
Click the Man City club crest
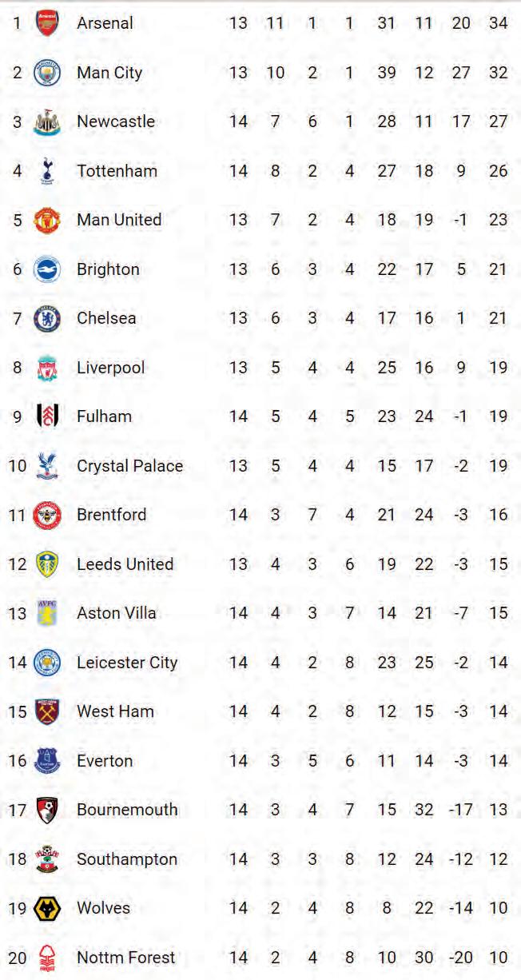click(47, 73)
